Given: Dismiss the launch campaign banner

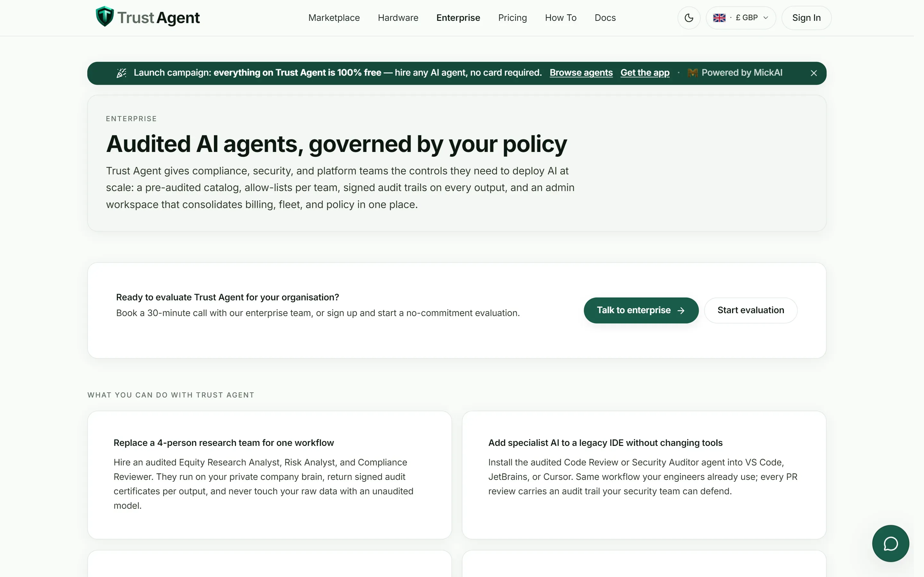Looking at the screenshot, I should coord(814,73).
